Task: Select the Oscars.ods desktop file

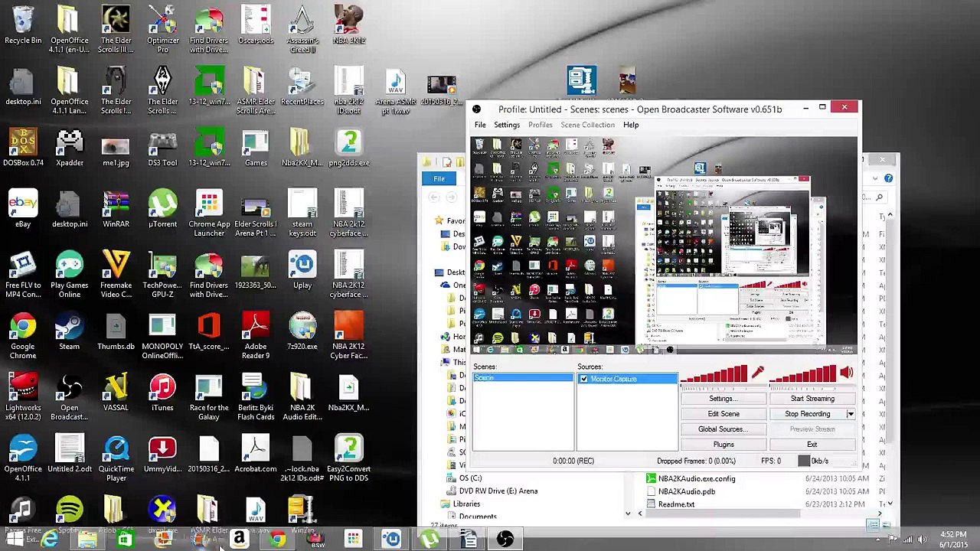Action: pos(256,25)
